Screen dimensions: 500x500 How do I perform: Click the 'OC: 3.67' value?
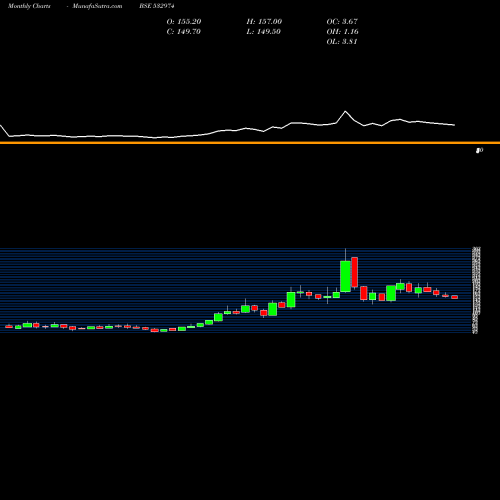[342, 22]
